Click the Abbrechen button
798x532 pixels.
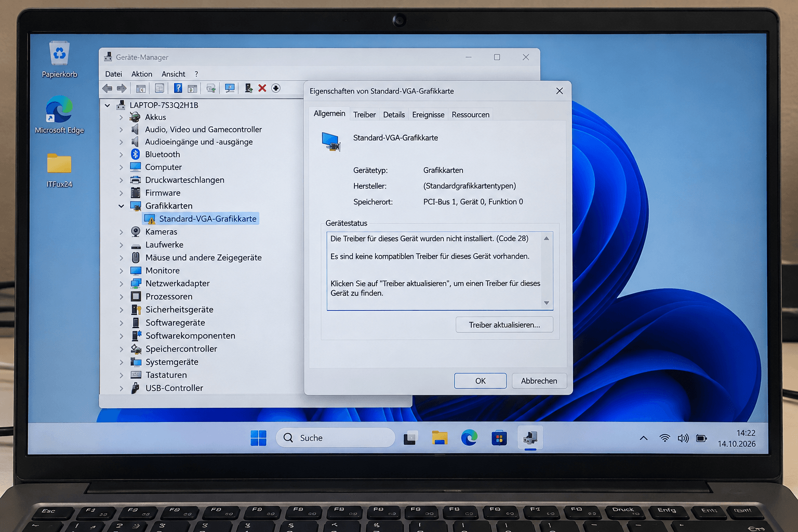(x=539, y=381)
